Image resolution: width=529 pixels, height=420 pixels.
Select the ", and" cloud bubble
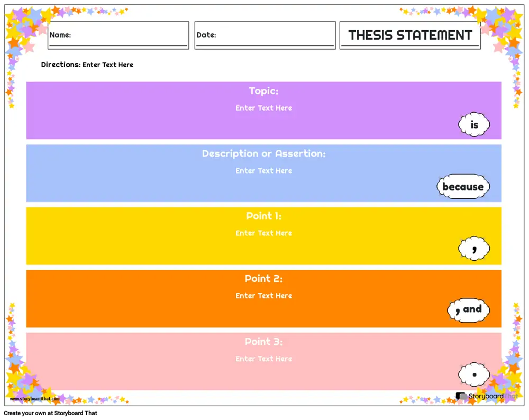tap(469, 309)
